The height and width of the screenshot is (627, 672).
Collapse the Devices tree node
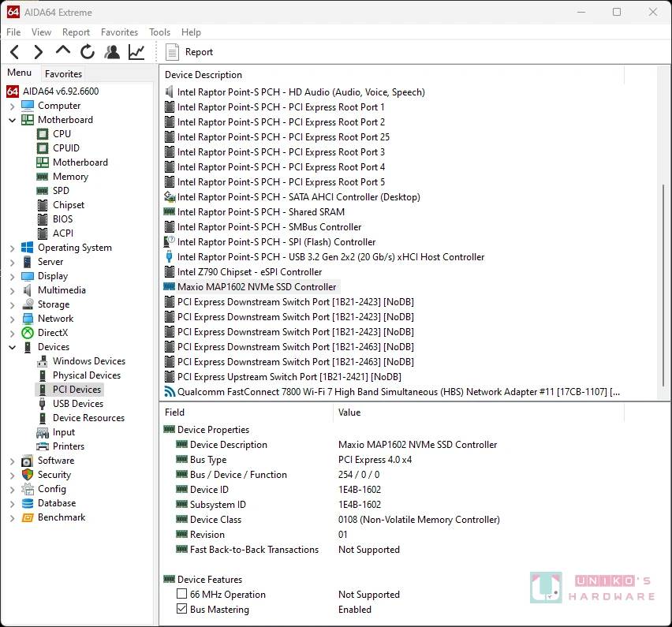pos(13,347)
